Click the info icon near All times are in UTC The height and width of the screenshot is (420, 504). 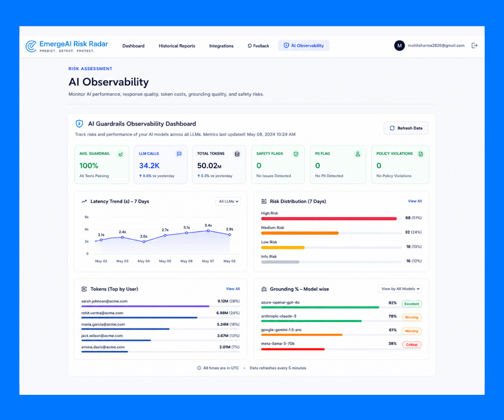coord(199,368)
